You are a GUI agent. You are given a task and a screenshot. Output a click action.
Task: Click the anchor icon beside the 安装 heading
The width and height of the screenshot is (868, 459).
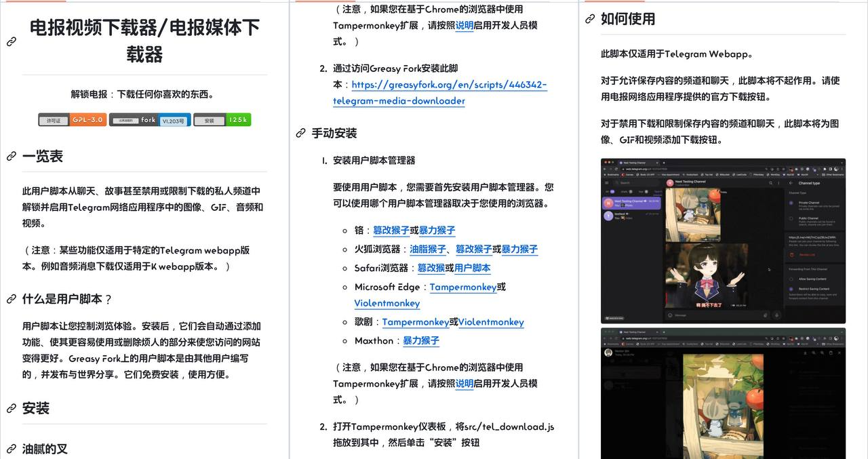tap(12, 408)
